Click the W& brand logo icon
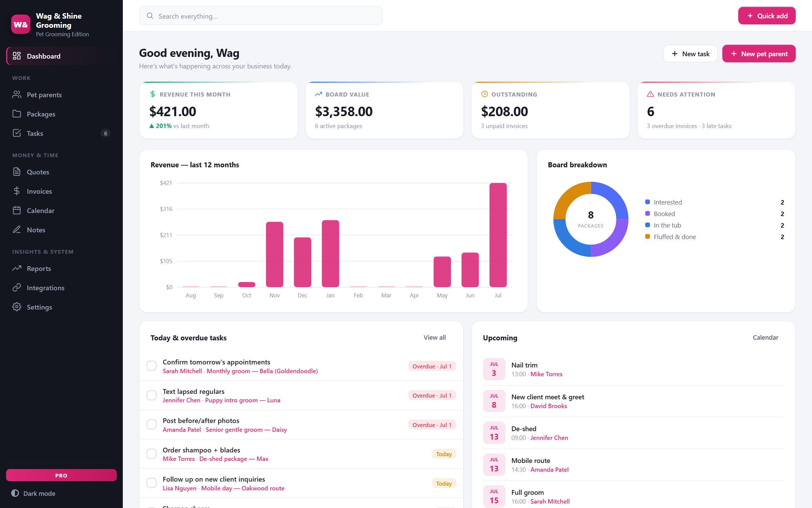The image size is (812, 508). [21, 24]
